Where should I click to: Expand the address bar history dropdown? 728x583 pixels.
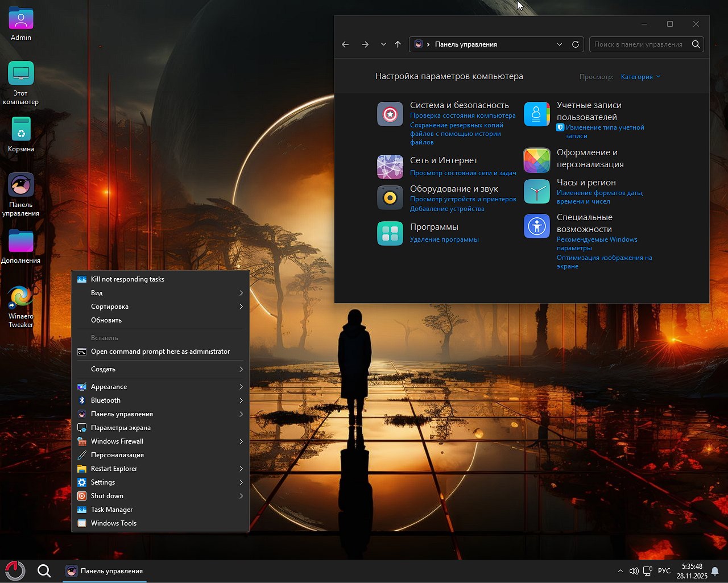point(560,44)
